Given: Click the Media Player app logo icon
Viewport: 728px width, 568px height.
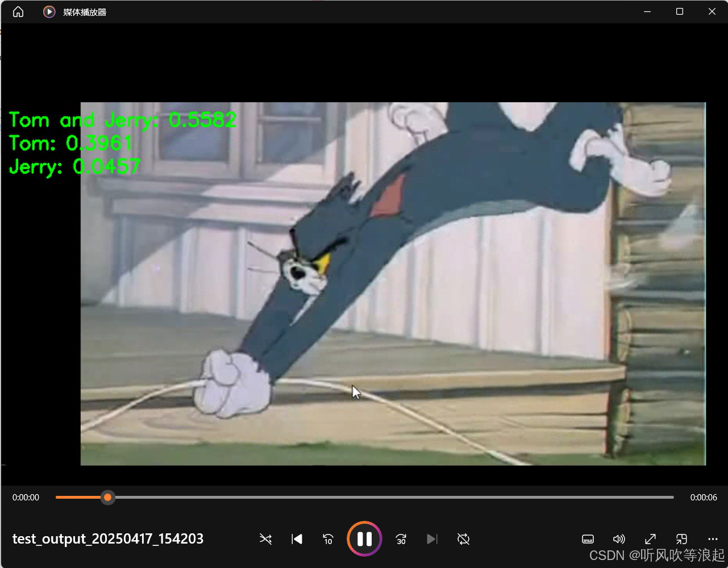Looking at the screenshot, I should coord(49,12).
